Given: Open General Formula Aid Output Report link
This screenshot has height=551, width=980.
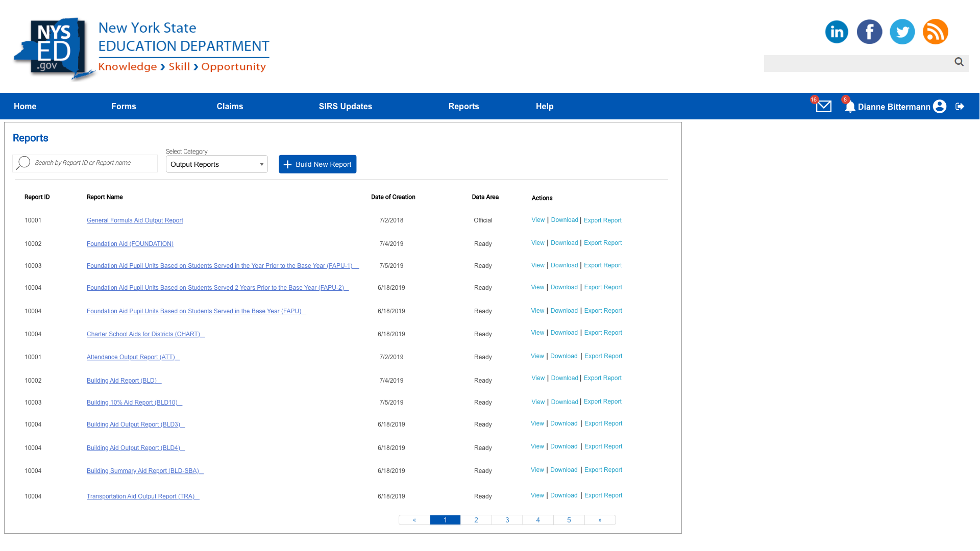Looking at the screenshot, I should pyautogui.click(x=135, y=220).
